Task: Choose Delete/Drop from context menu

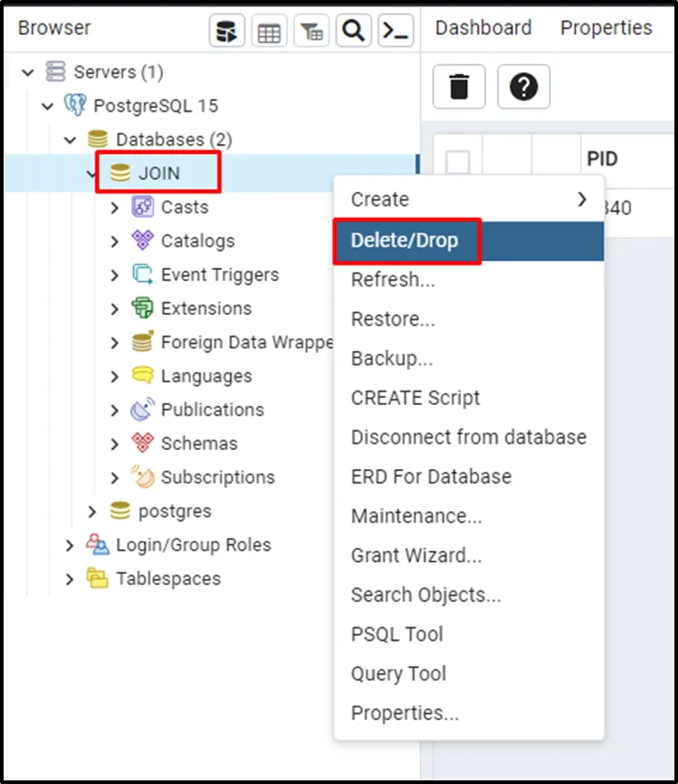Action: pyautogui.click(x=404, y=240)
